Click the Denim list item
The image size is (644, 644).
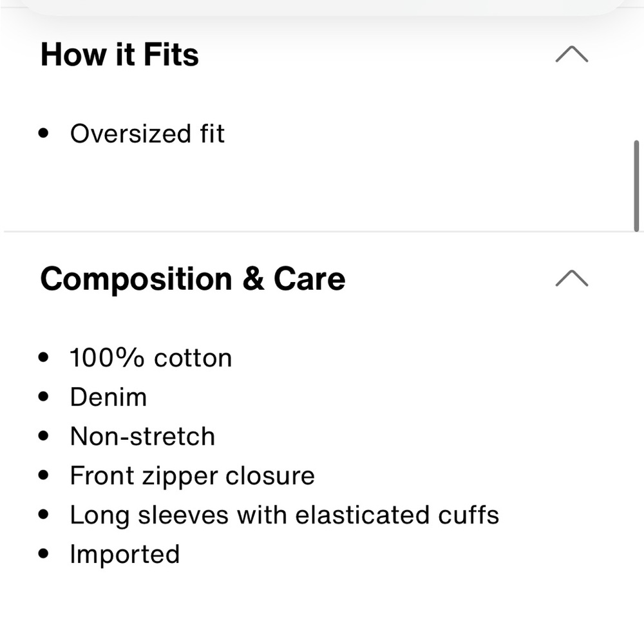[108, 397]
